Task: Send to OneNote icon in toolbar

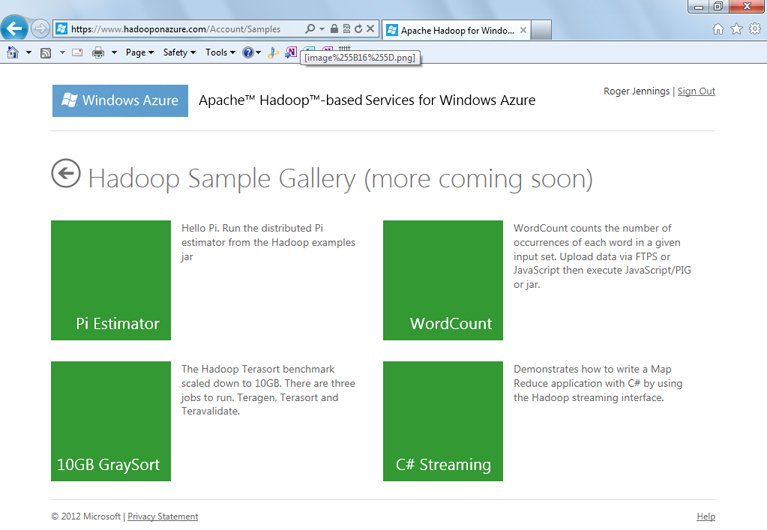Action: point(291,52)
